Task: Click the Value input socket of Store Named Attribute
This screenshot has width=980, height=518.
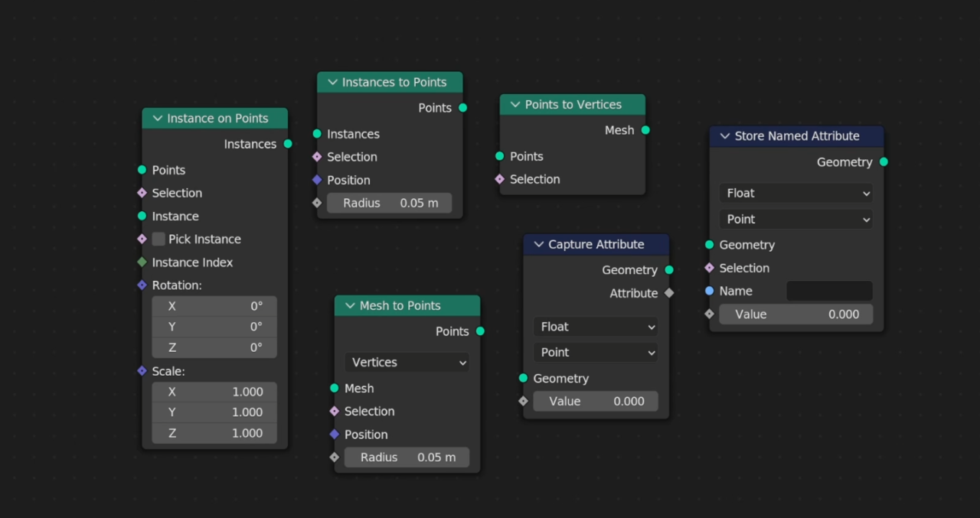Action: (709, 314)
